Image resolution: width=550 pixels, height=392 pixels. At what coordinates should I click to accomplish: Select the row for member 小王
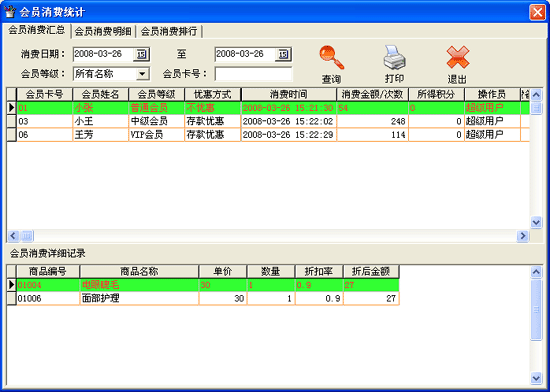tap(268, 121)
